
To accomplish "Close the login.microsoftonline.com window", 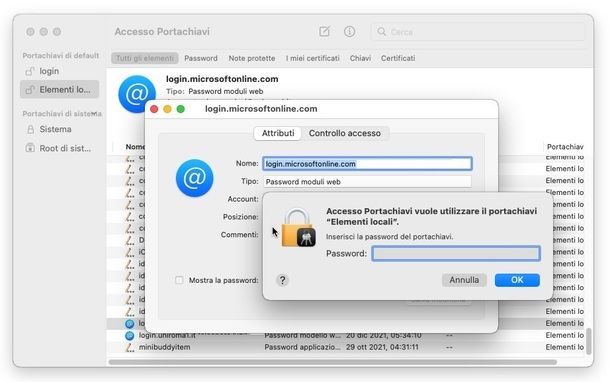I will [x=154, y=109].
